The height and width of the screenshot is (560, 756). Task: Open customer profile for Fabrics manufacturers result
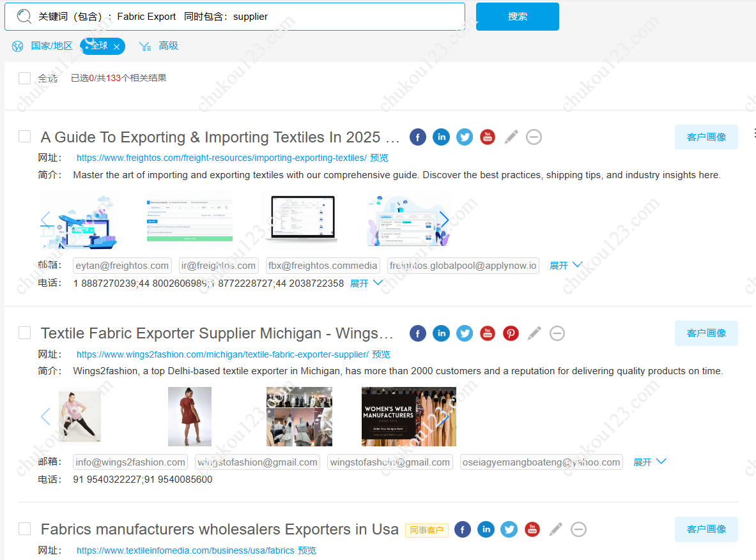706,529
